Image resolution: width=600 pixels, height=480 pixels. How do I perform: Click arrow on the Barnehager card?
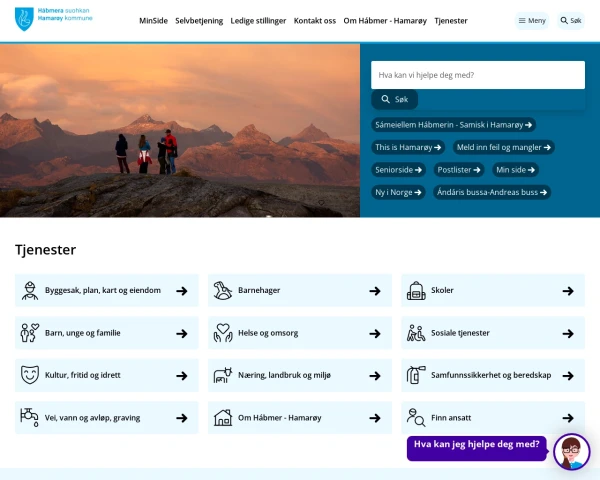click(375, 291)
